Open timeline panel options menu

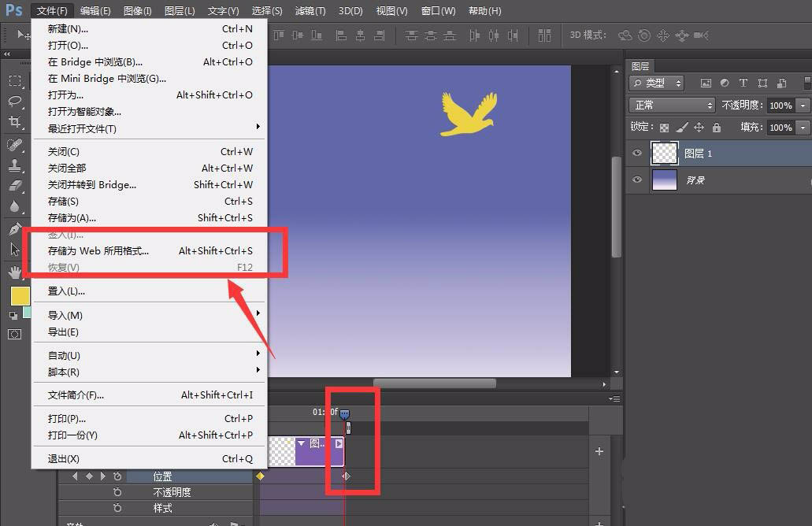[614, 398]
